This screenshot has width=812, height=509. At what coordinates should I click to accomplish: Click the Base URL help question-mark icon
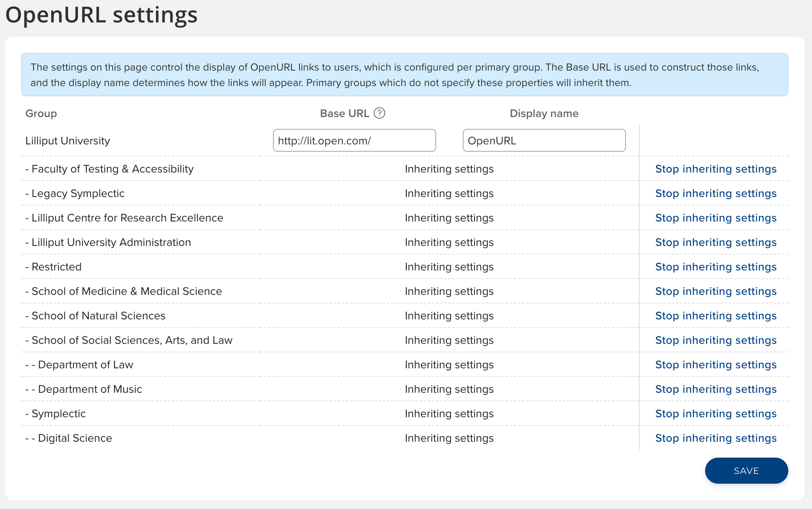click(x=379, y=113)
